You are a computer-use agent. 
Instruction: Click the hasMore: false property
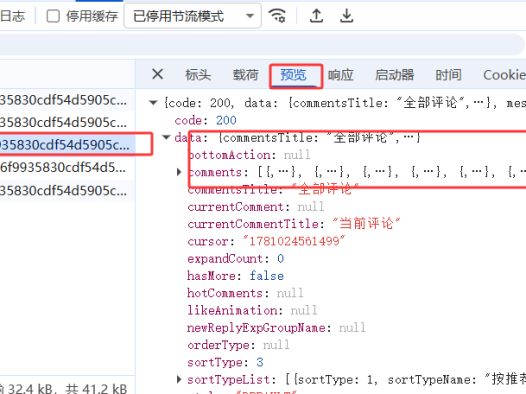tap(235, 276)
